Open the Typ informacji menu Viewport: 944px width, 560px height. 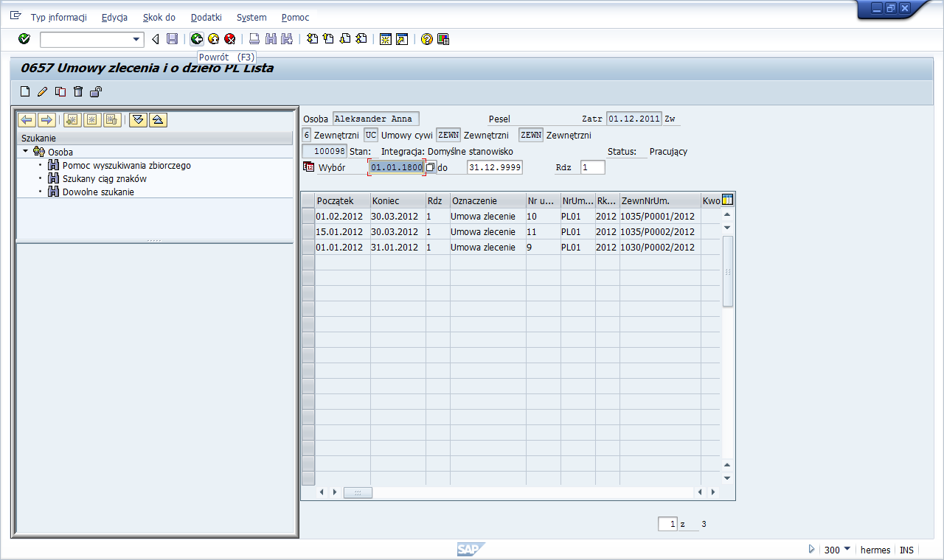coord(59,17)
